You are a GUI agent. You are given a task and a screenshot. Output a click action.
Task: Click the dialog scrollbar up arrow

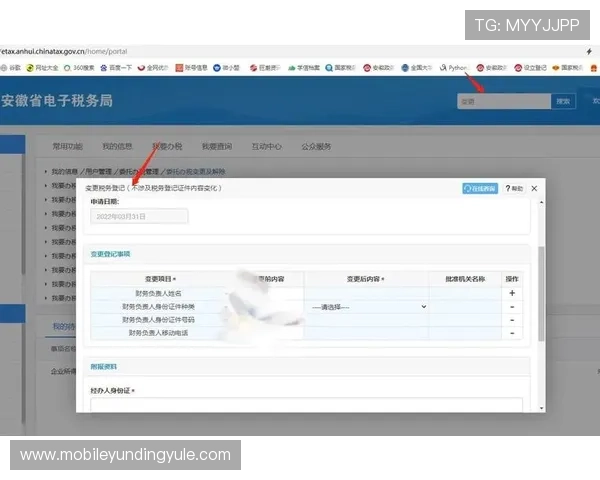pos(541,202)
